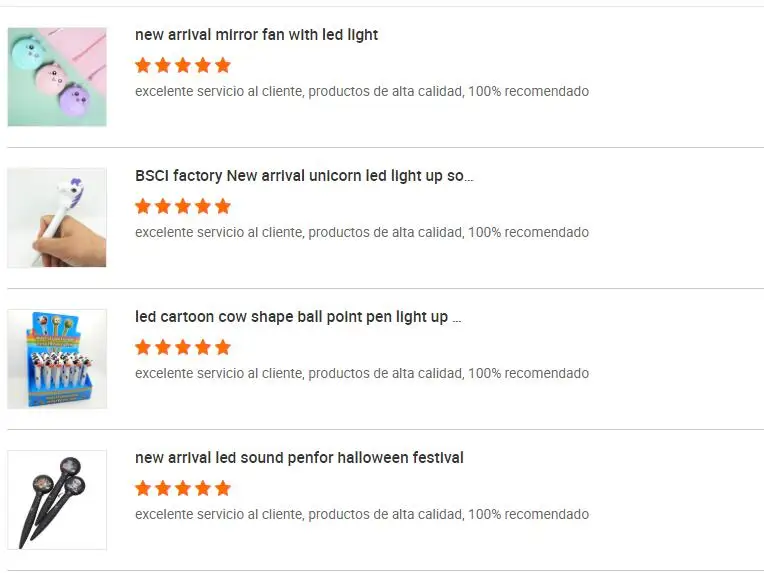The image size is (764, 573).
Task: Click first star of the halloween pen rating
Action: (143, 488)
